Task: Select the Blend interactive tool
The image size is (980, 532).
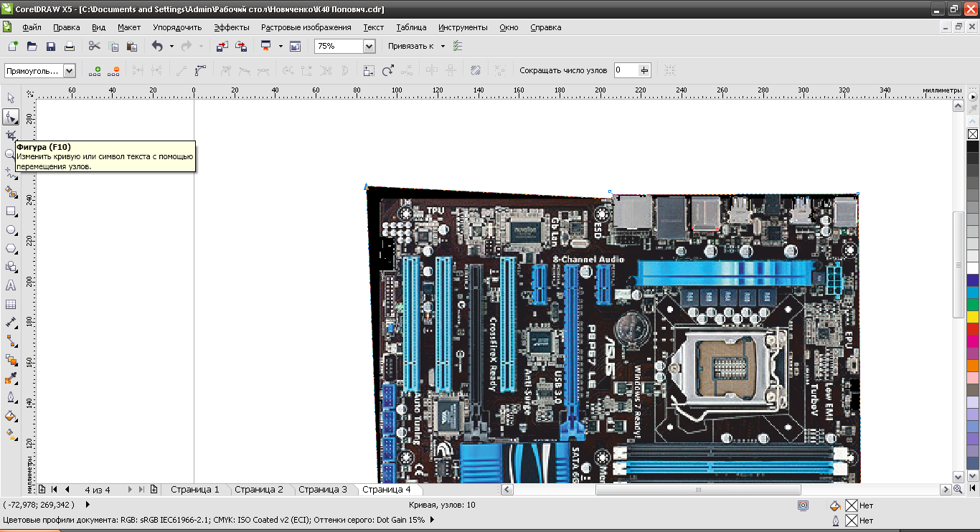Action: click(x=11, y=360)
